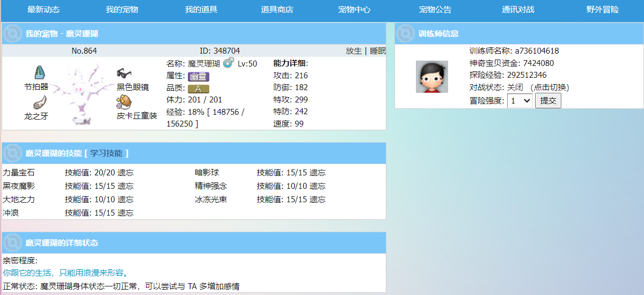Image resolution: width=644 pixels, height=295 pixels.
Task: Click the 探险经验 292512346 value
Action: [x=527, y=75]
